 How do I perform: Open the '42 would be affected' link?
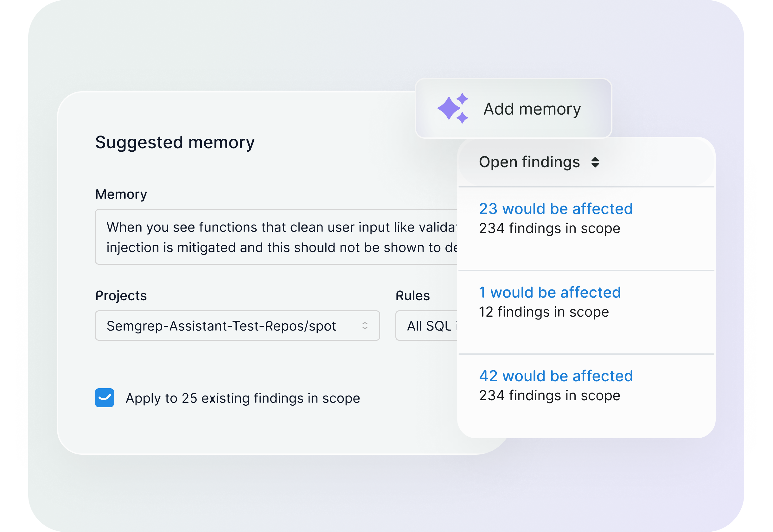pyautogui.click(x=556, y=376)
